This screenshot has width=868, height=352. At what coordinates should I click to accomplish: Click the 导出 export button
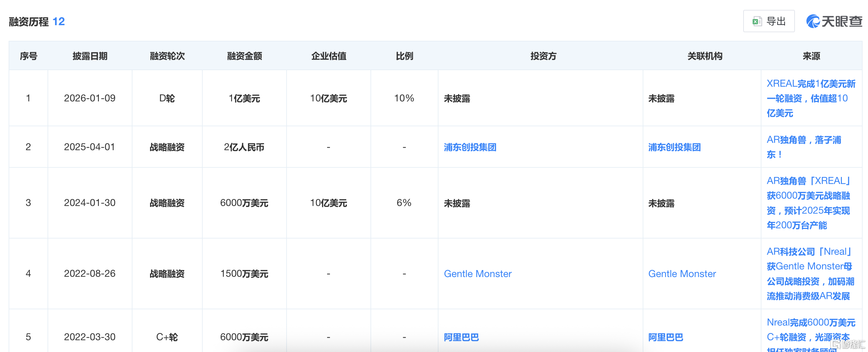769,21
